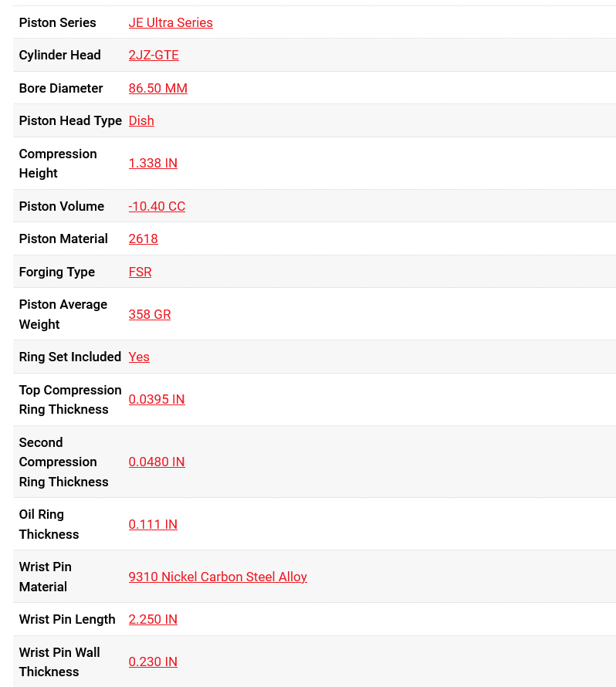Click the FSR forging type link

[x=140, y=272]
